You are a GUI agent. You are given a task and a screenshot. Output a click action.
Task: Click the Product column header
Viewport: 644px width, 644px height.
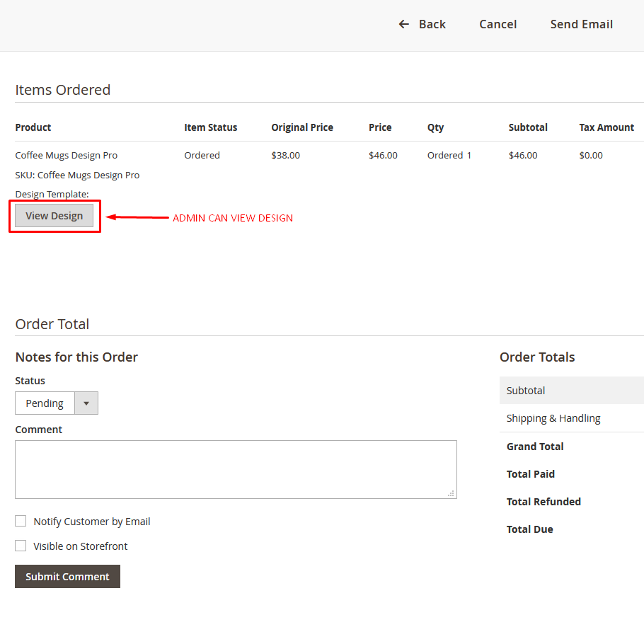tap(33, 127)
